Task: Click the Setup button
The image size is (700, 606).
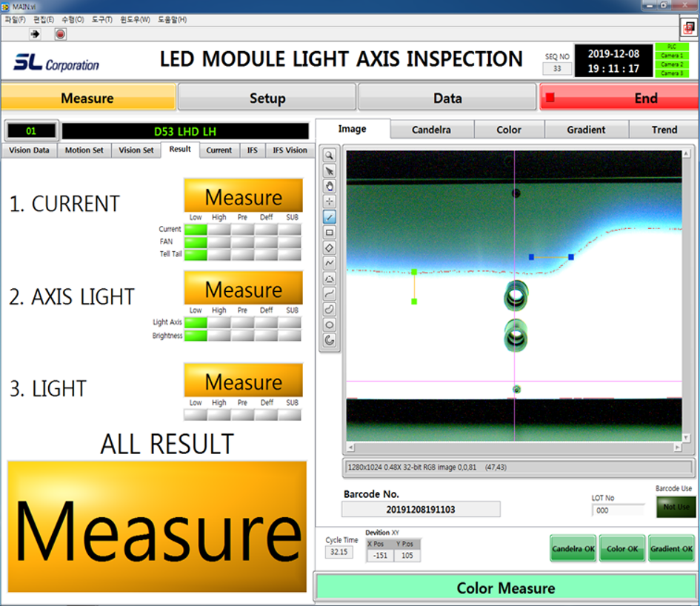Action: coord(267,98)
